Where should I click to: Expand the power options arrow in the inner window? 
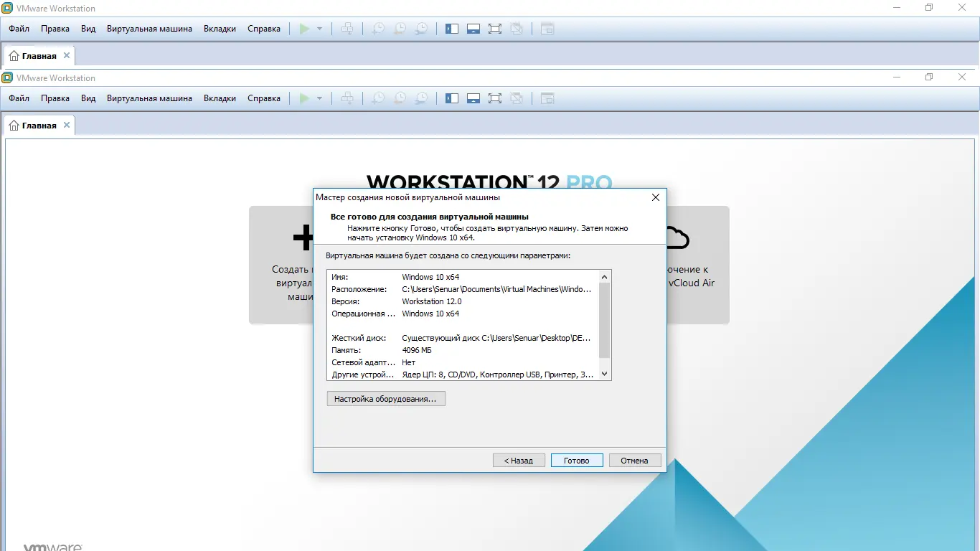(319, 98)
